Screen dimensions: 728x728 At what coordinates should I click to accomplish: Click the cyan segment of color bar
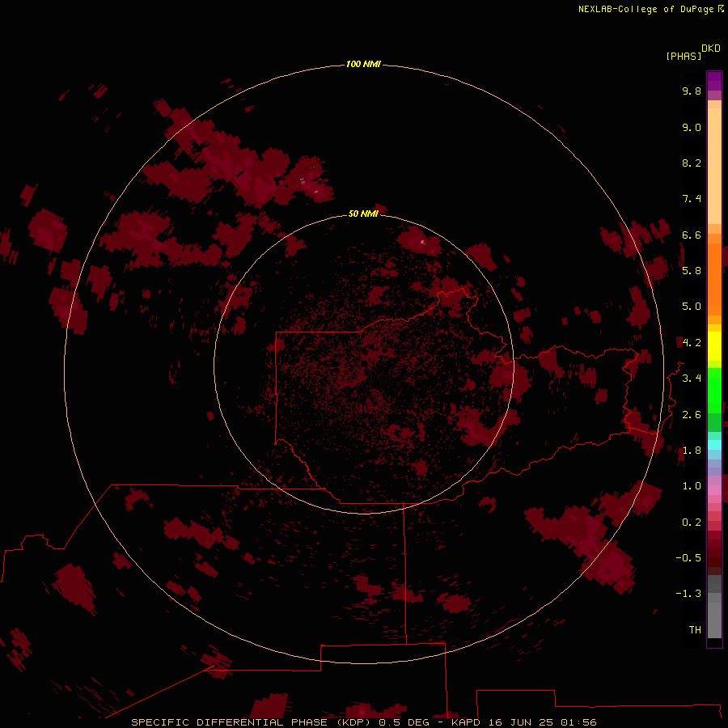click(x=714, y=445)
